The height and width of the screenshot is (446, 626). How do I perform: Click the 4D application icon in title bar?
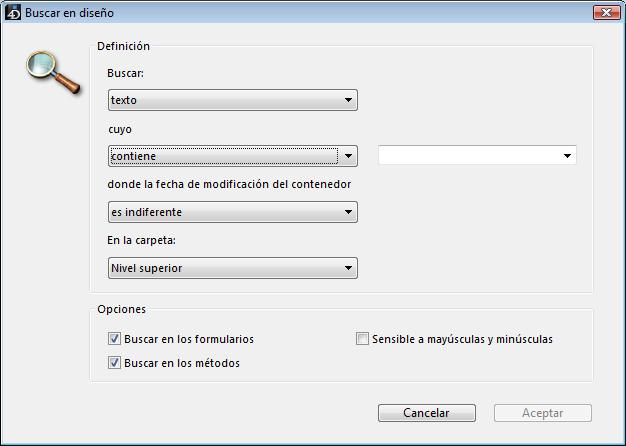coord(13,13)
